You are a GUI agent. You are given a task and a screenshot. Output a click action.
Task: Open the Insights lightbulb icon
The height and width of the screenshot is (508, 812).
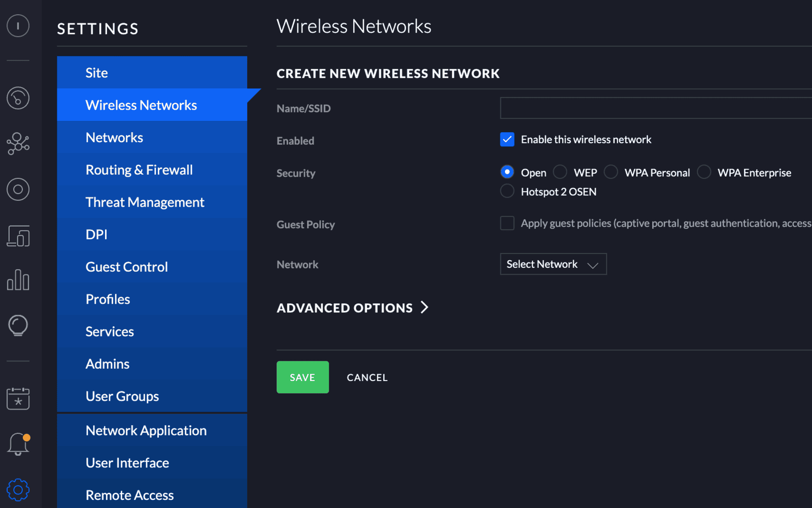tap(18, 326)
